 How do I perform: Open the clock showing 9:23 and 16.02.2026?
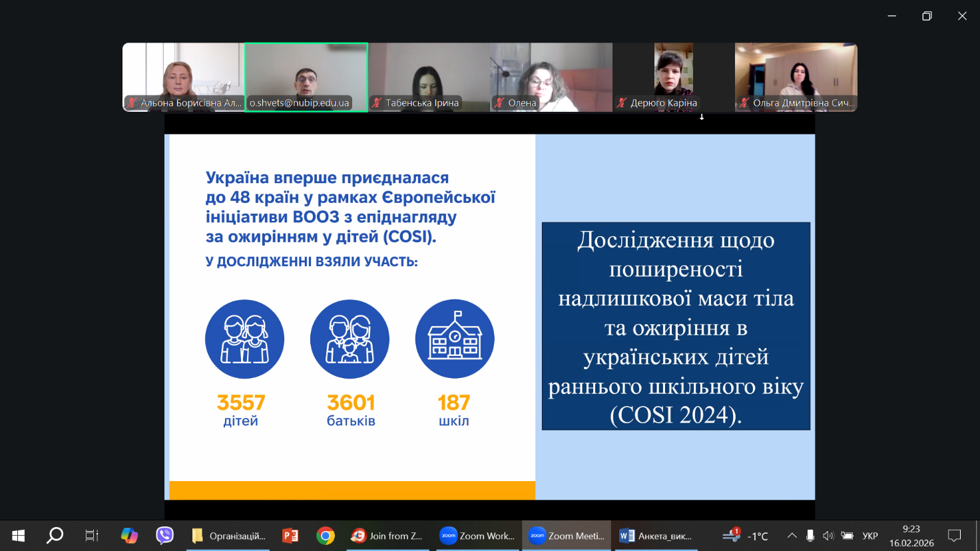click(911, 536)
